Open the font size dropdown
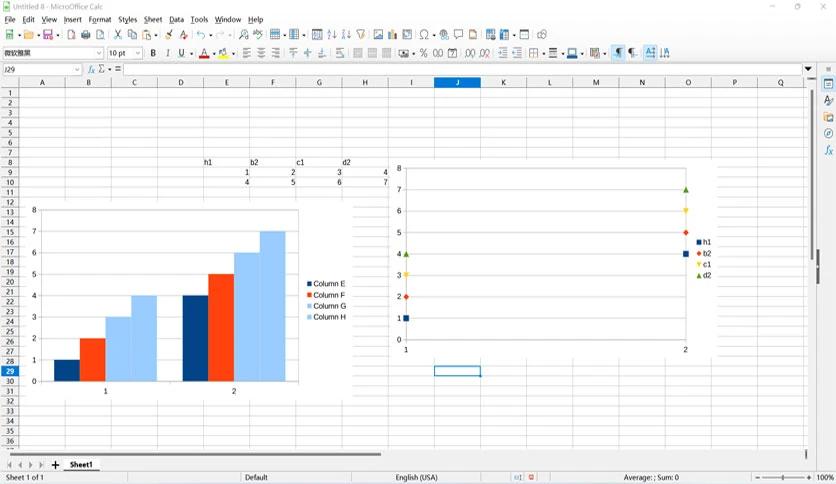836x484 pixels. (x=138, y=53)
